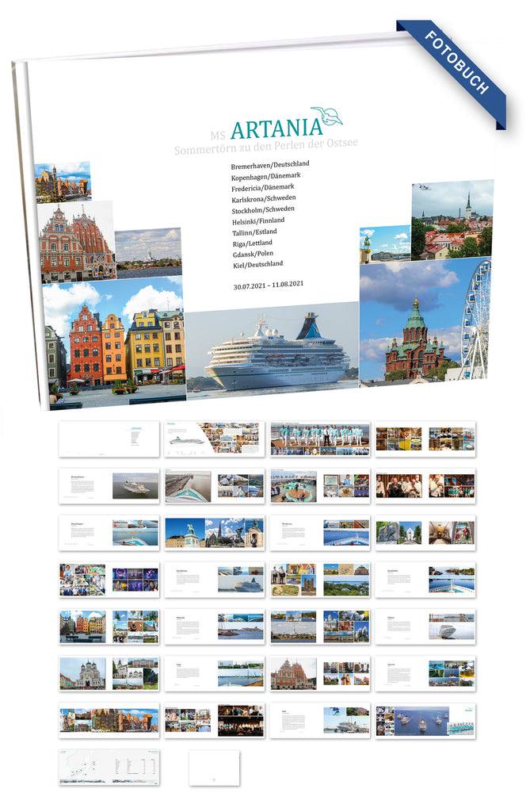Open the crew in turquoise jackets spread

tap(320, 439)
